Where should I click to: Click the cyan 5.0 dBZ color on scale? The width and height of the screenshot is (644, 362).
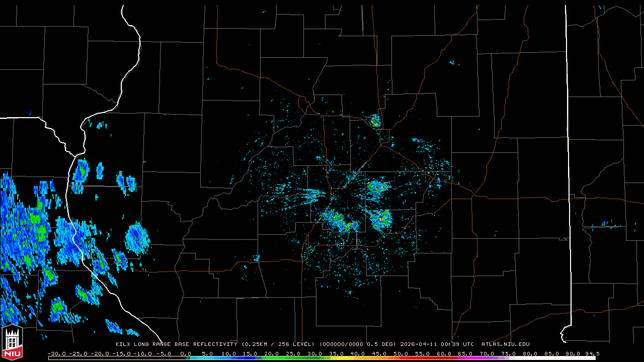click(207, 358)
